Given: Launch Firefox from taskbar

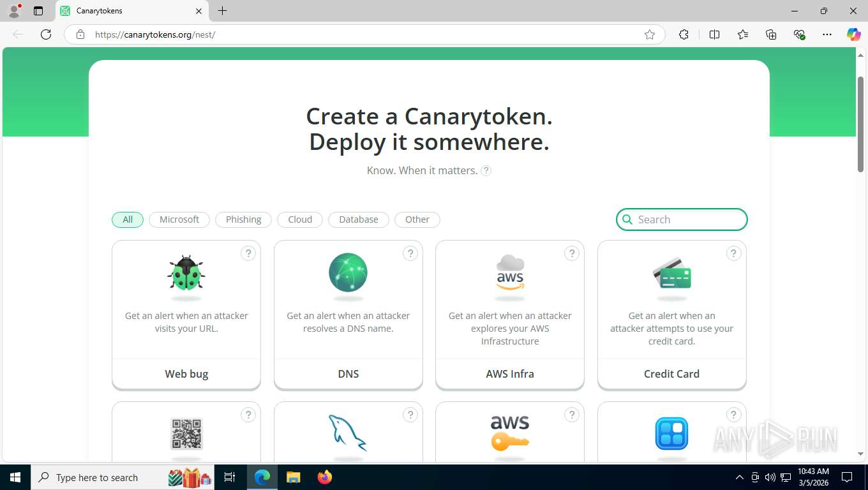Looking at the screenshot, I should (x=325, y=477).
